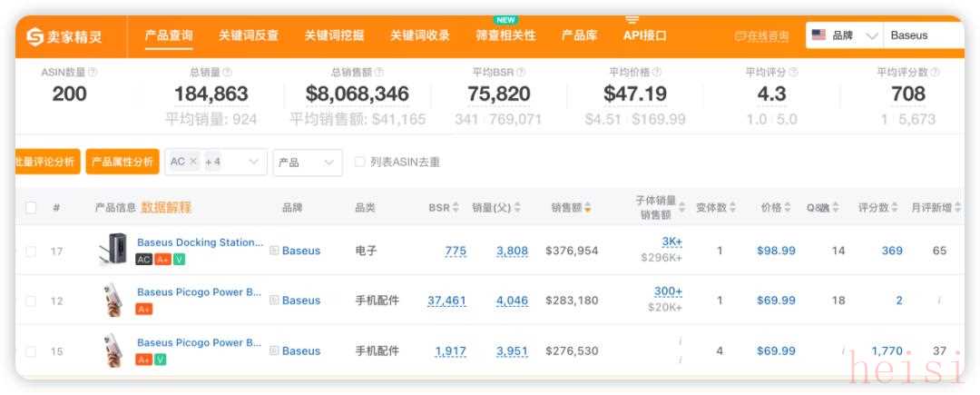Sort table by 销售额 column arrow
The image size is (980, 395).
(588, 208)
